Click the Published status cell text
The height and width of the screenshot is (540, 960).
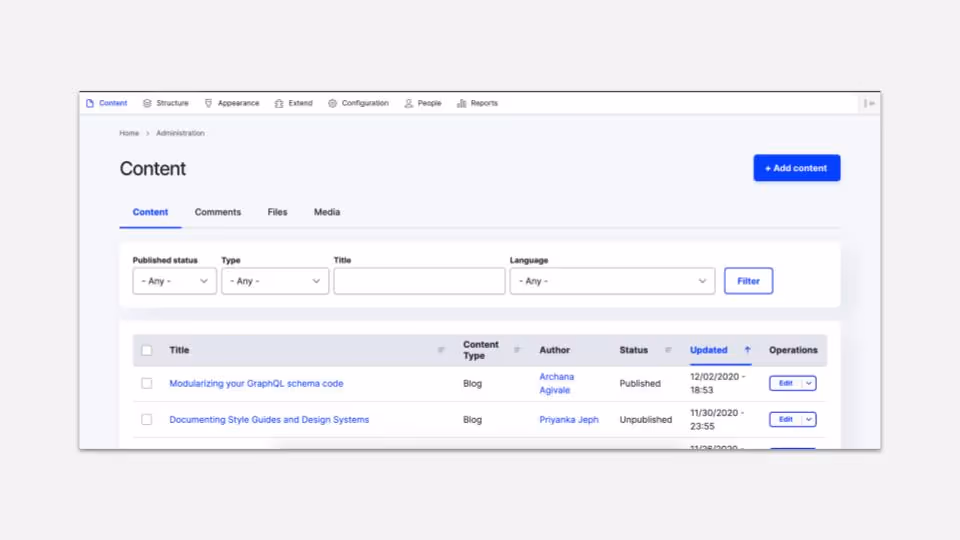[640, 383]
